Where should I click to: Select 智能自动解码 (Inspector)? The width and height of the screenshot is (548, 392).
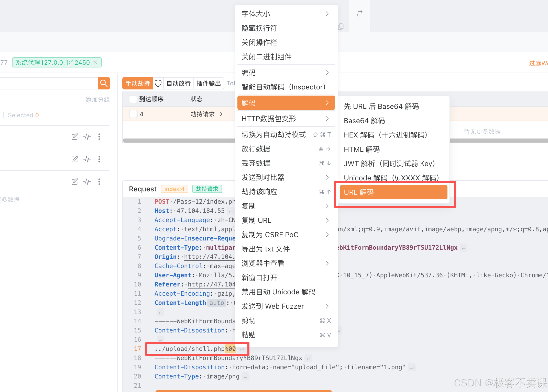click(286, 87)
